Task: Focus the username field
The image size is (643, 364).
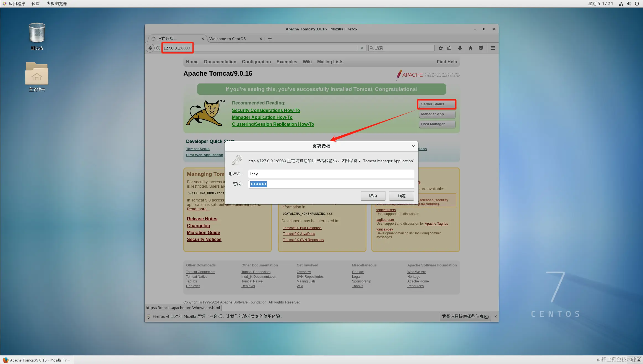Action: click(331, 174)
